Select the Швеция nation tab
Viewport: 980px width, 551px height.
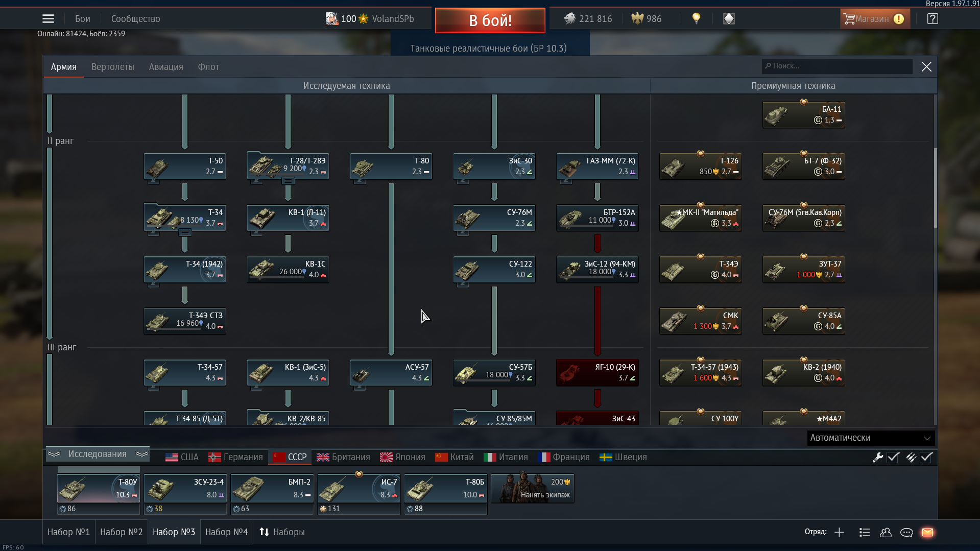(x=623, y=457)
